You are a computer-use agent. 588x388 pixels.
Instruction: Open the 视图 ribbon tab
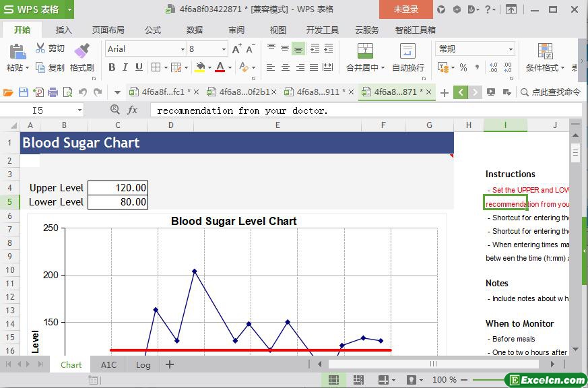click(278, 30)
